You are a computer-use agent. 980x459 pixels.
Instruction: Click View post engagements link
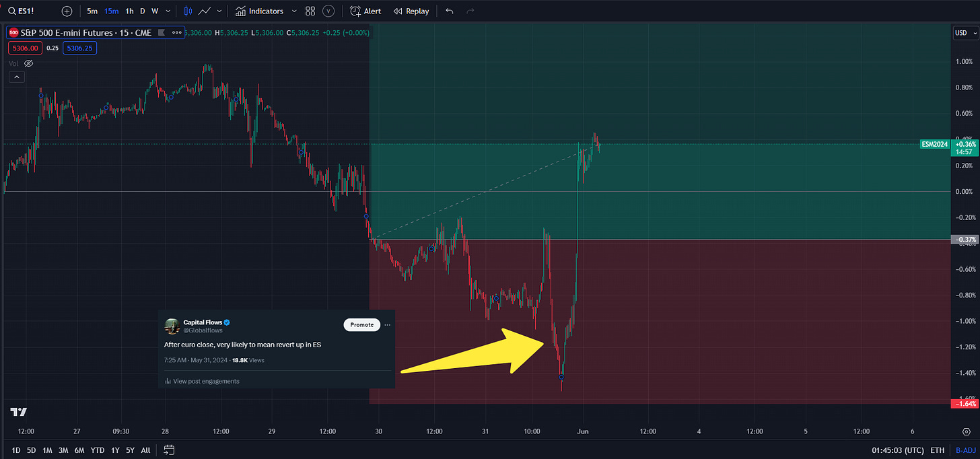pos(202,381)
